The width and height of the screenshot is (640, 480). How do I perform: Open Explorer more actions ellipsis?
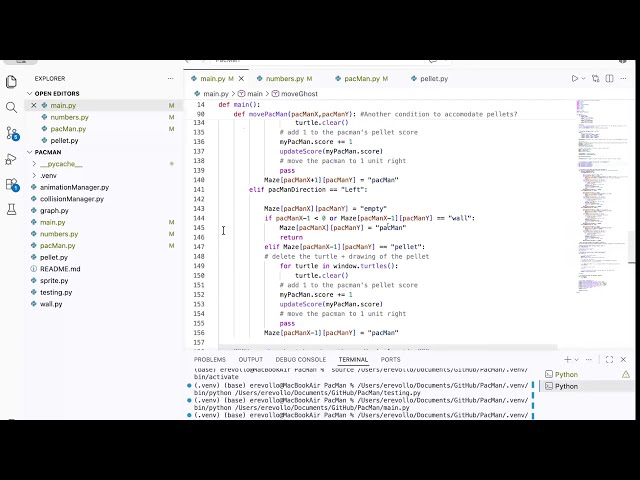[171, 78]
